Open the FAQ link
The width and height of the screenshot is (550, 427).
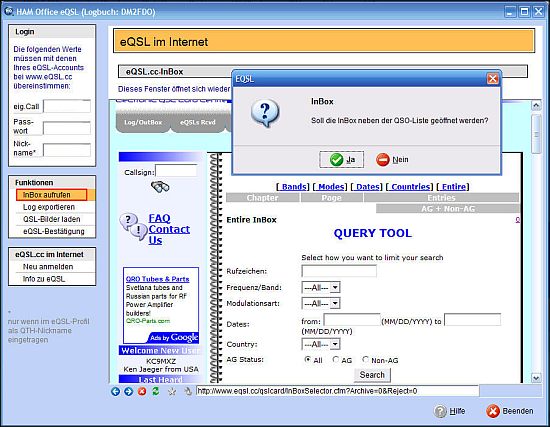159,218
